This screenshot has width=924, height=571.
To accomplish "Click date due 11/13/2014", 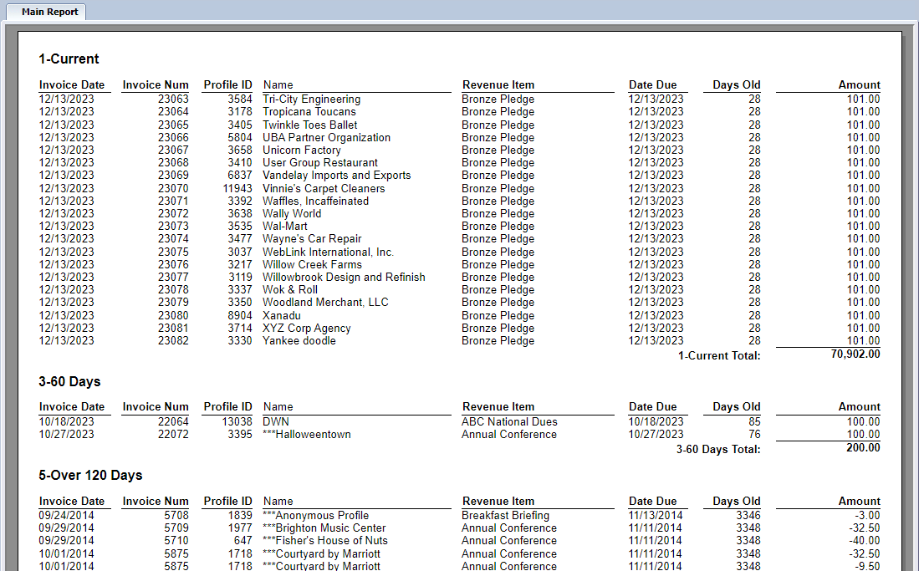I will [656, 516].
